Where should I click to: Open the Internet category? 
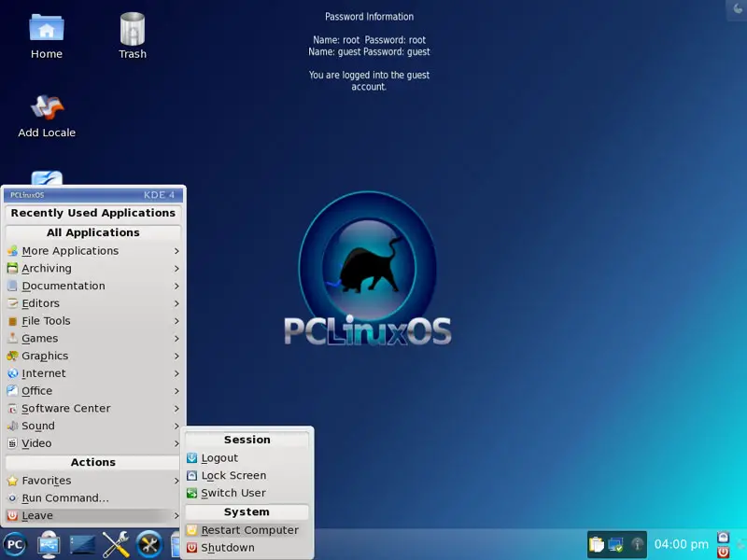(x=93, y=373)
